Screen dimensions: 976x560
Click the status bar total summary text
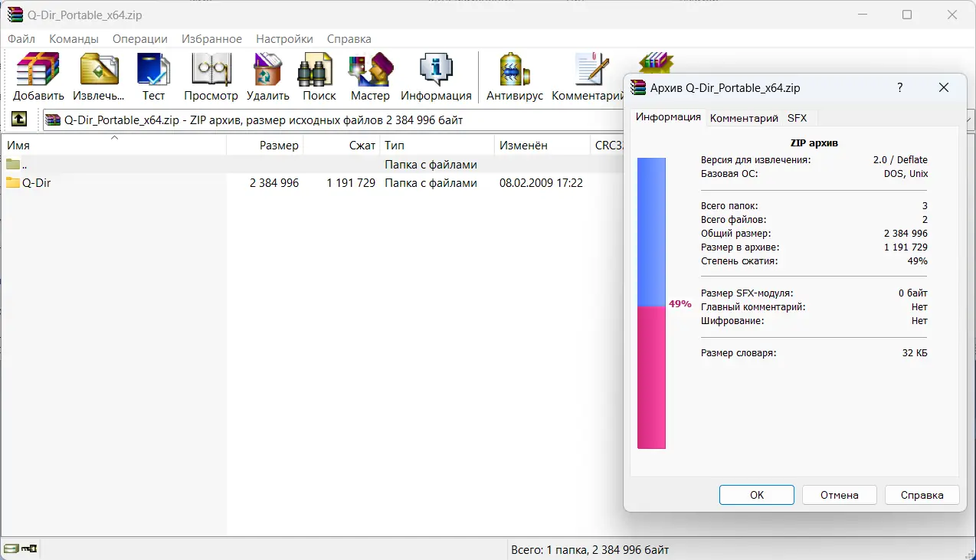(x=590, y=549)
